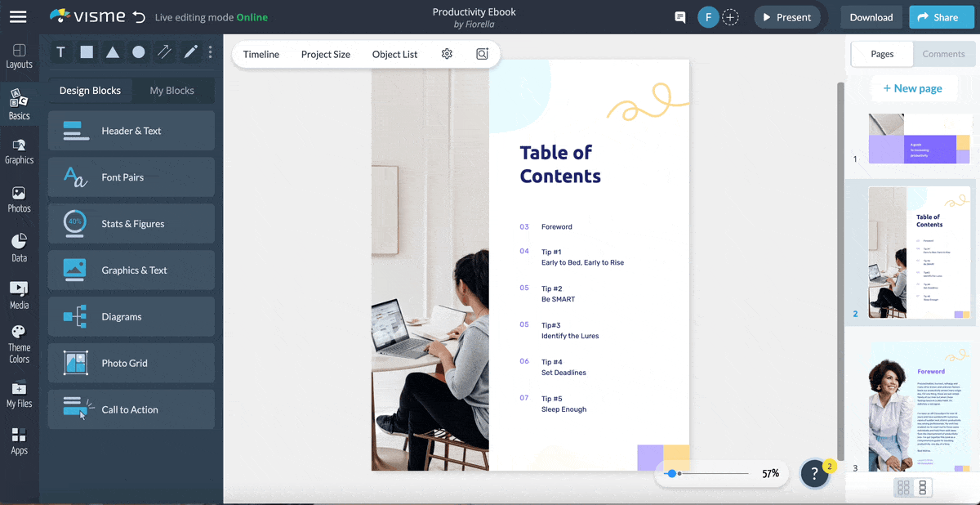
Task: Select the freehand draw tool
Action: [x=190, y=51]
